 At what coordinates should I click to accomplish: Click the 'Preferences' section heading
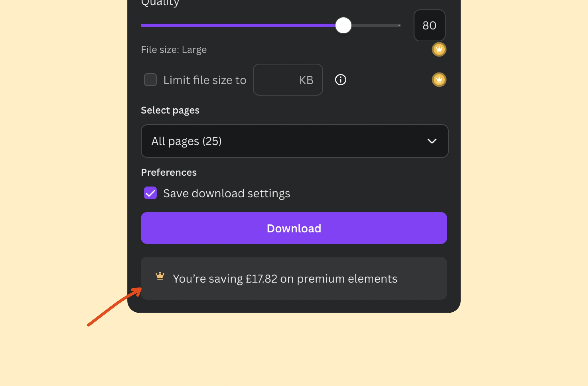pyautogui.click(x=169, y=172)
